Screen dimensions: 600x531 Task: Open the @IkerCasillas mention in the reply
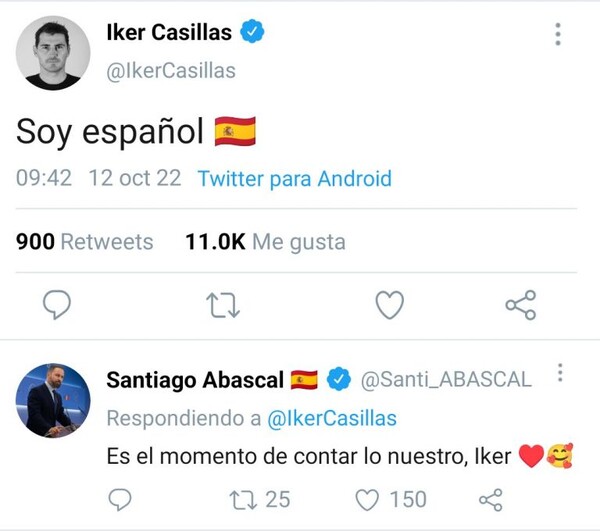tap(332, 418)
